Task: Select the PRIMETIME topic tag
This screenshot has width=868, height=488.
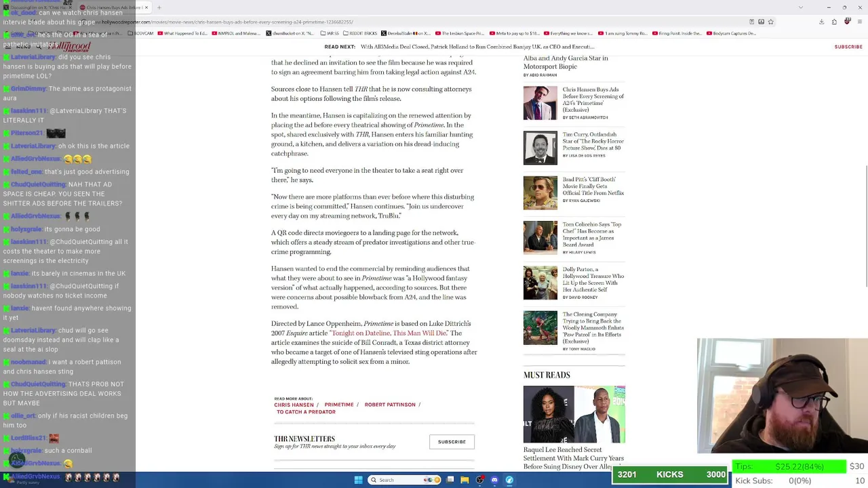Action: click(x=339, y=405)
